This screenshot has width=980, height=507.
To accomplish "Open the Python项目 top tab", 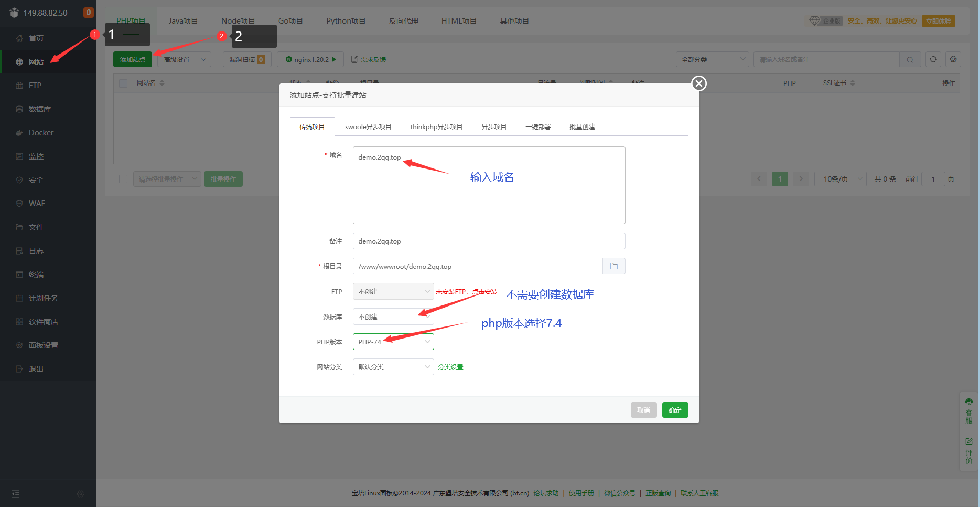I will tap(346, 21).
